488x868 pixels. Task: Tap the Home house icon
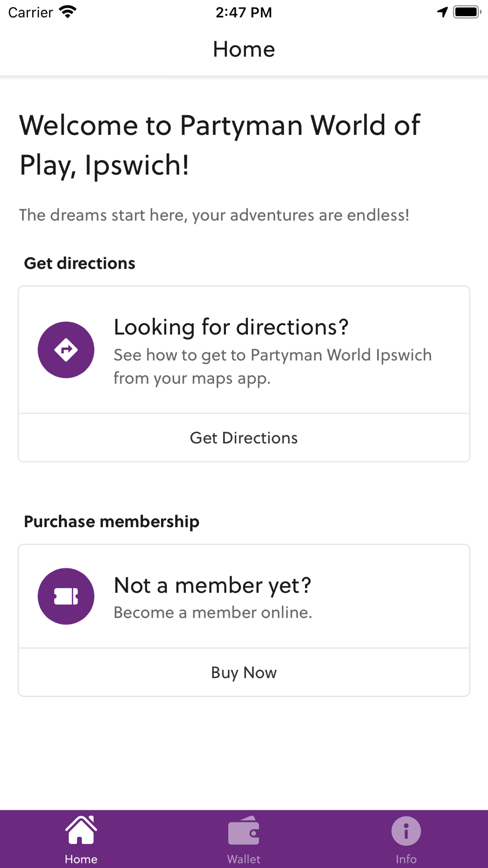pyautogui.click(x=81, y=830)
